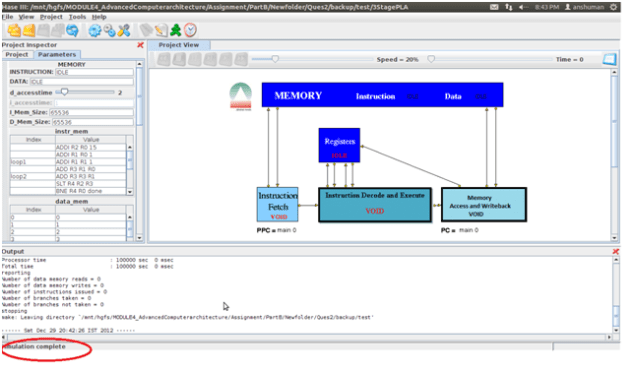Click the MEMORY block in the diagram
This screenshot has width=635, height=371.
pyautogui.click(x=382, y=95)
